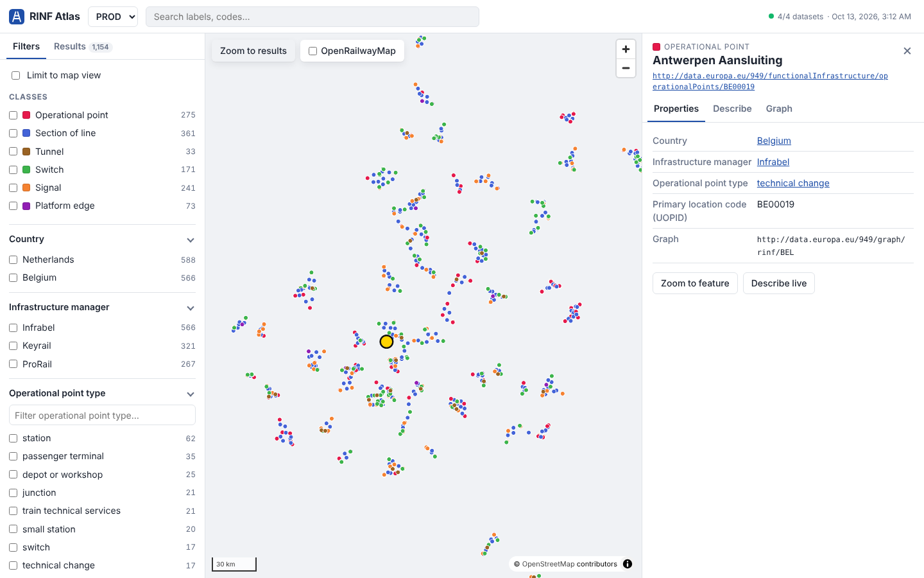Check the Keyrail manager filter
Screen dimensions: 924x578
13,346
